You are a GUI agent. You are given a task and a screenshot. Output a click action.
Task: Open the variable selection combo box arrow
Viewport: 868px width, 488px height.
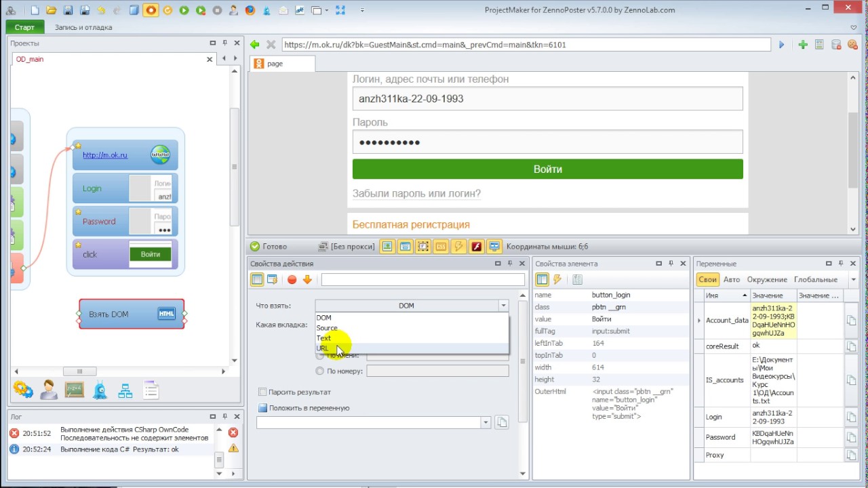click(x=486, y=422)
